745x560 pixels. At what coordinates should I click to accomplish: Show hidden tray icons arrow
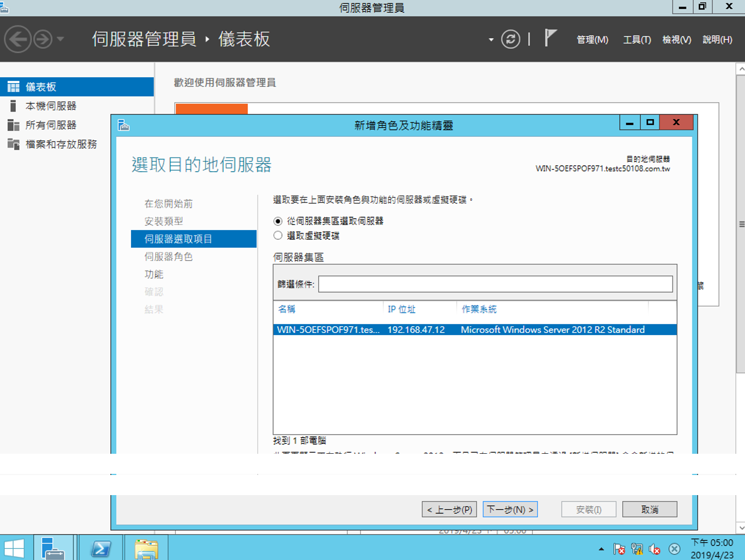[601, 549]
